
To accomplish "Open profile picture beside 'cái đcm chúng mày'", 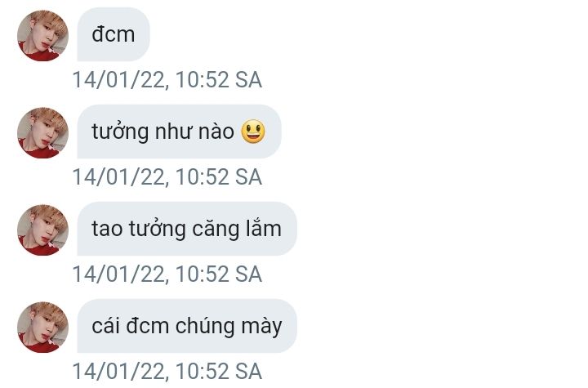I will pyautogui.click(x=42, y=328).
